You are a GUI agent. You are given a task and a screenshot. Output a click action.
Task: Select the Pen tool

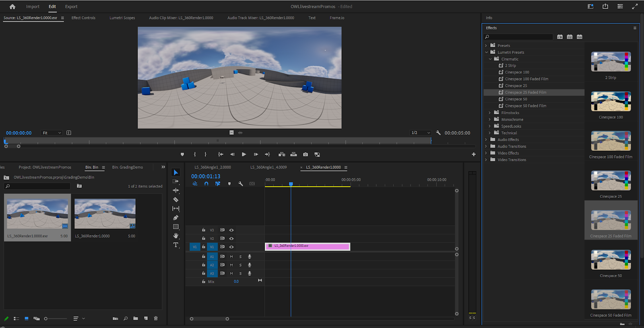(x=176, y=218)
